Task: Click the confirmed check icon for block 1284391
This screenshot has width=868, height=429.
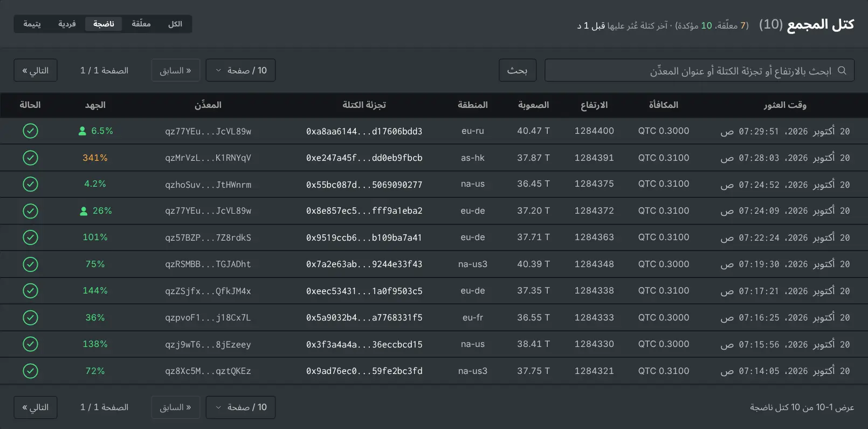Action: 31,158
